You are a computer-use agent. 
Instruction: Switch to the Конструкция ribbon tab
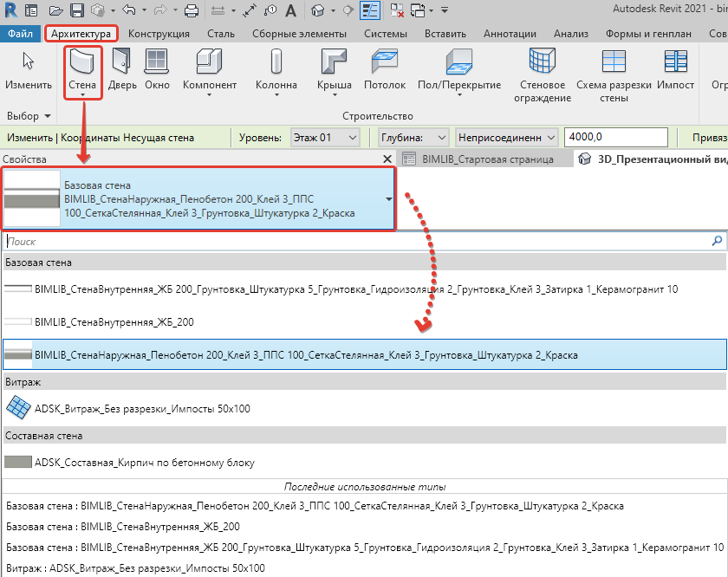click(159, 34)
